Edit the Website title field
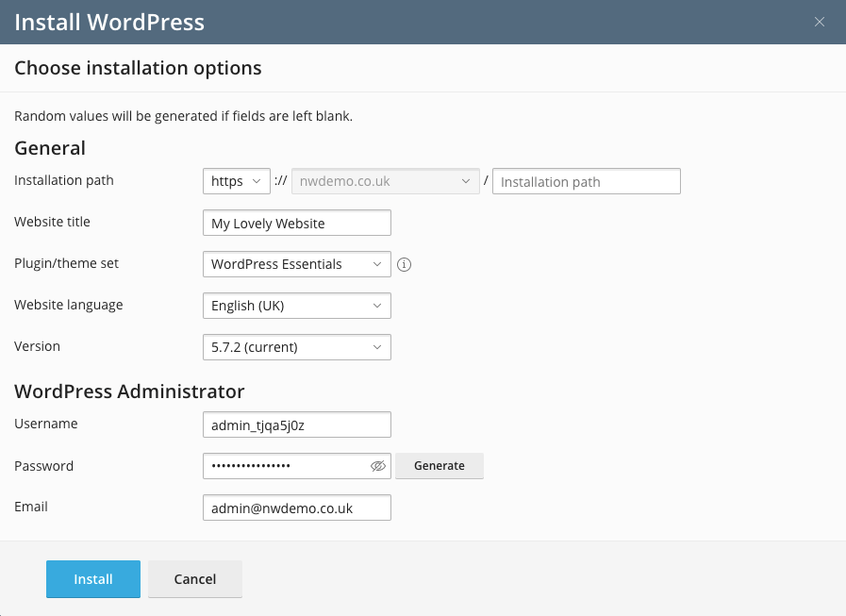 coord(297,223)
